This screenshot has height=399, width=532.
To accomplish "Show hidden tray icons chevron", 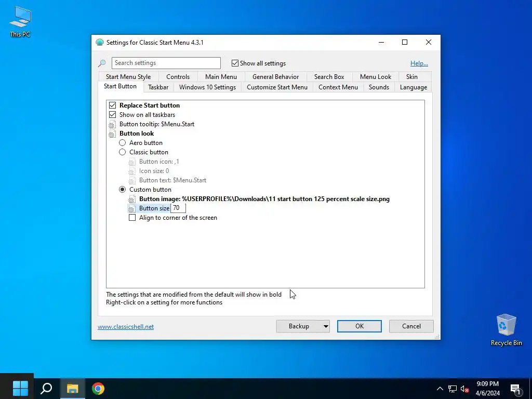I will 440,389.
